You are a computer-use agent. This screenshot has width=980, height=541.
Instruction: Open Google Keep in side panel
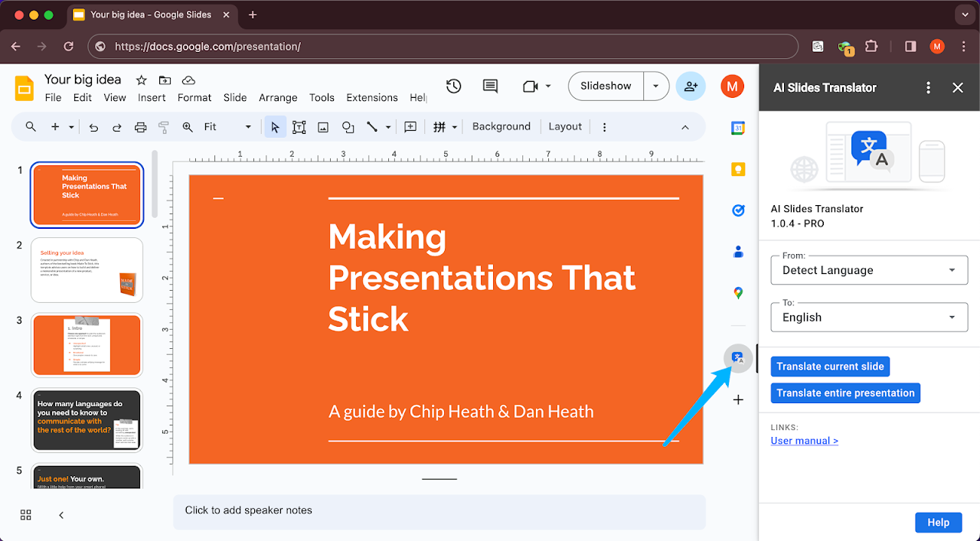(738, 170)
